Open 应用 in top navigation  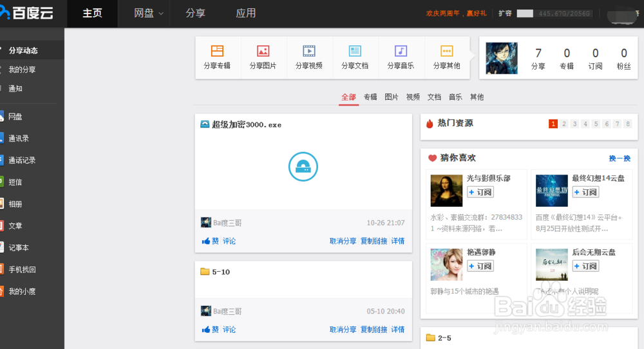pos(245,13)
